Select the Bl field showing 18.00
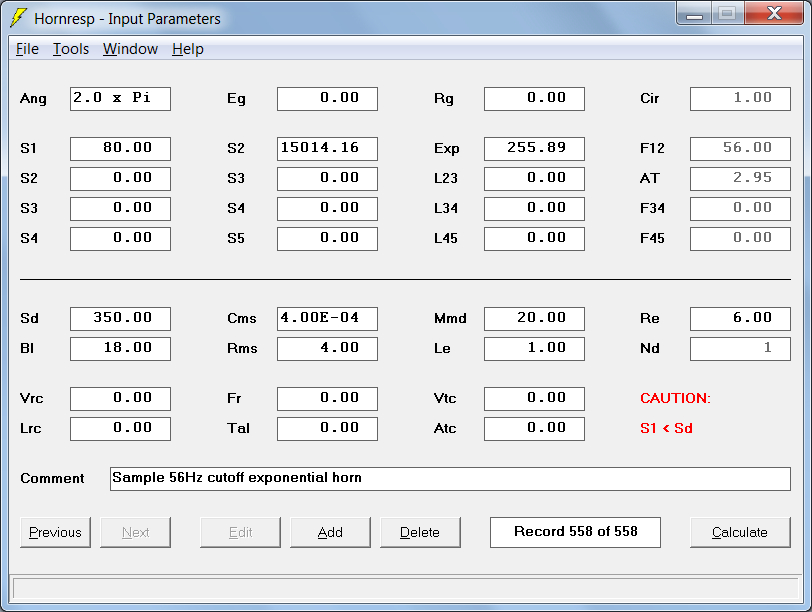The width and height of the screenshot is (812, 612). pos(120,348)
